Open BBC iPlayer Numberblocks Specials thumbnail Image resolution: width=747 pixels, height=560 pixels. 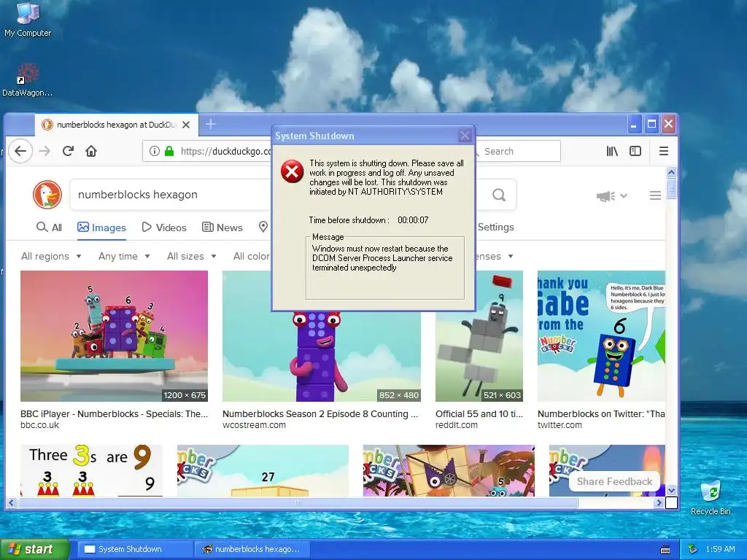tap(114, 336)
